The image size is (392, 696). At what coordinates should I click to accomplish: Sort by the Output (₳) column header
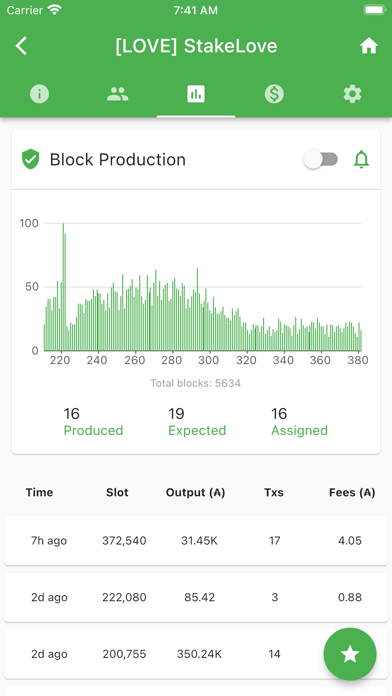point(195,492)
